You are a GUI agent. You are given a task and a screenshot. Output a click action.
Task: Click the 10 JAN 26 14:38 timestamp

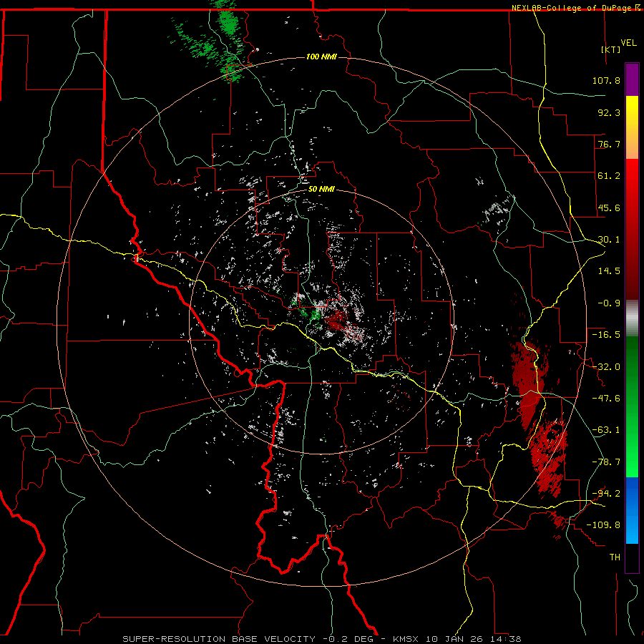[x=474, y=639]
